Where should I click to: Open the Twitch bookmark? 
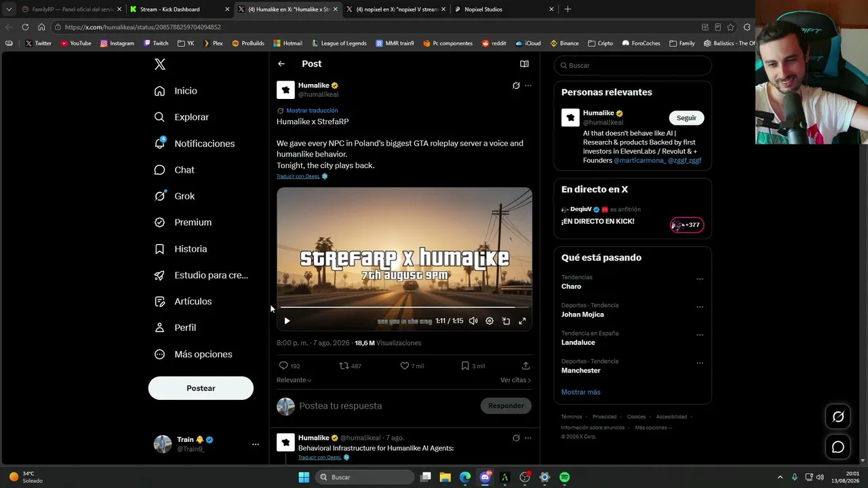click(156, 43)
